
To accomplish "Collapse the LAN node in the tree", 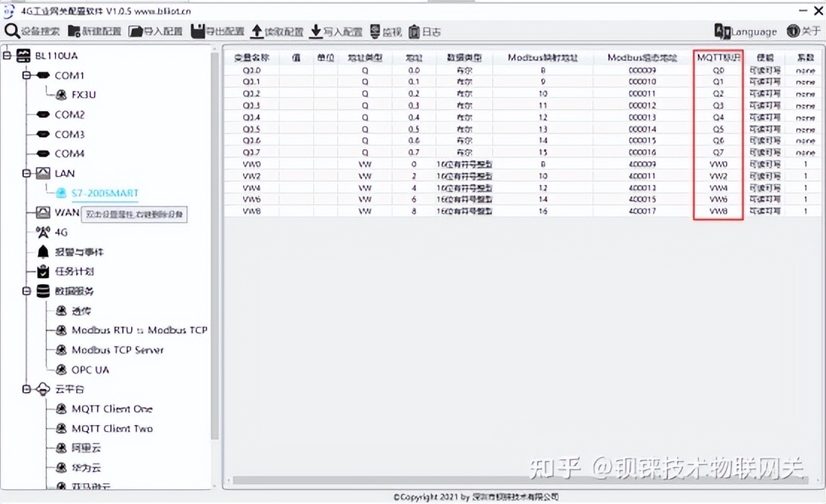I will [28, 173].
